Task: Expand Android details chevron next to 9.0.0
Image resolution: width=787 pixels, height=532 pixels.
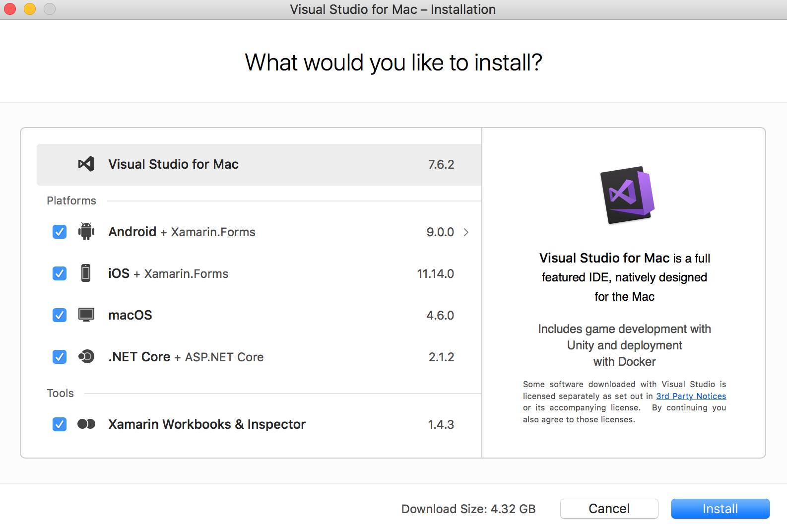Action: [466, 232]
